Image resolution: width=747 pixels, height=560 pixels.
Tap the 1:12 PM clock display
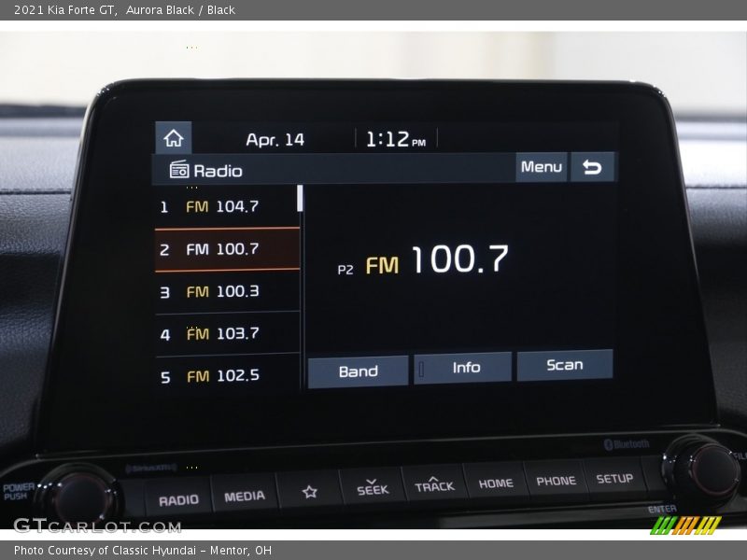395,139
